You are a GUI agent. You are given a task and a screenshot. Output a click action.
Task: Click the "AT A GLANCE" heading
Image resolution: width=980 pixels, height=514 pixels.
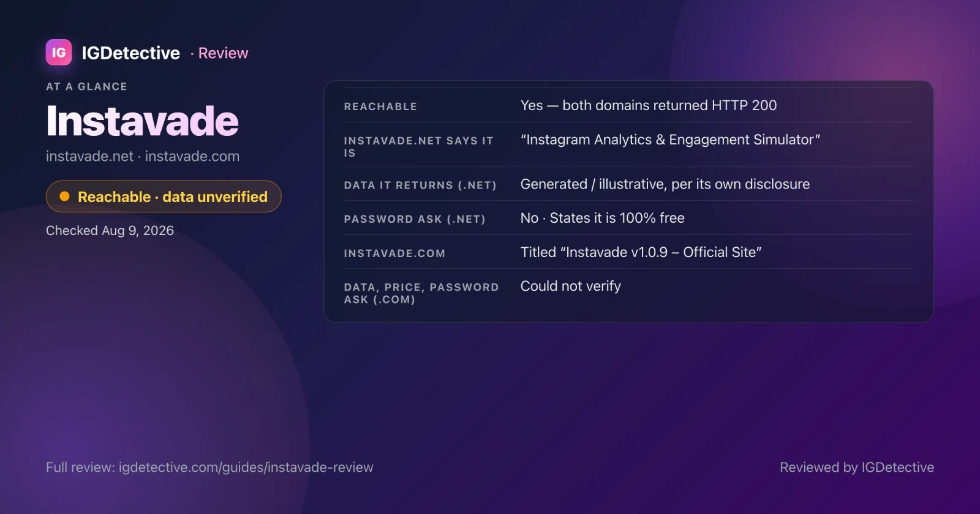pos(86,87)
